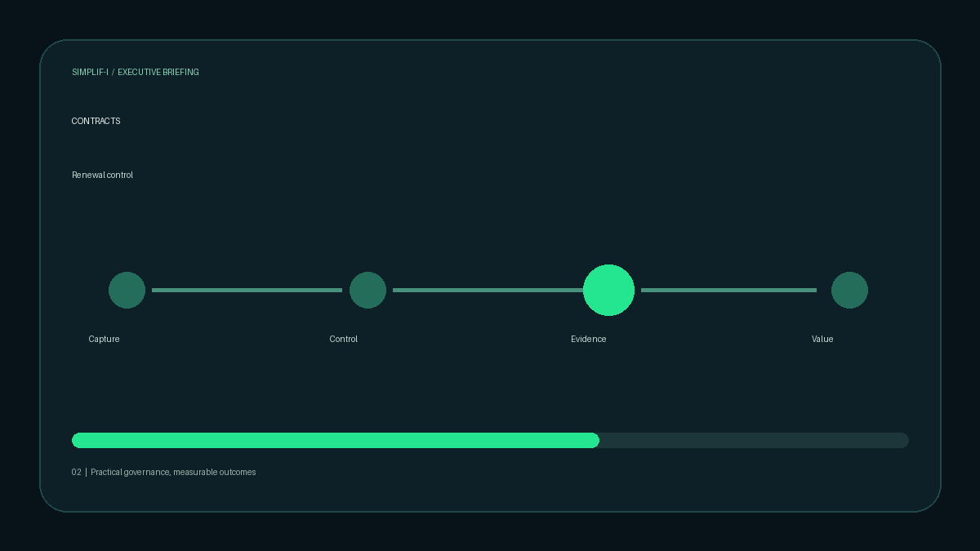Click the Evidence label
Image resolution: width=980 pixels, height=551 pixels.
588,339
